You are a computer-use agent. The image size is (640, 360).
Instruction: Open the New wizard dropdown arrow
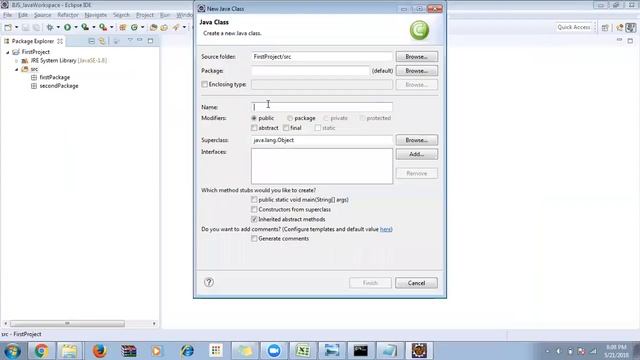pyautogui.click(x=16, y=27)
